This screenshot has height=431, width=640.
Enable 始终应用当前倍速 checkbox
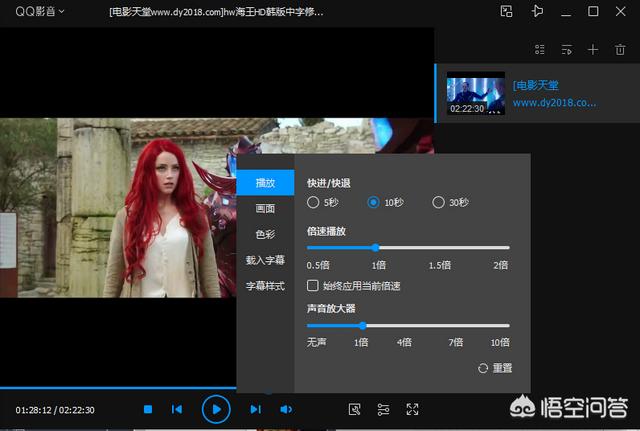pyautogui.click(x=313, y=285)
